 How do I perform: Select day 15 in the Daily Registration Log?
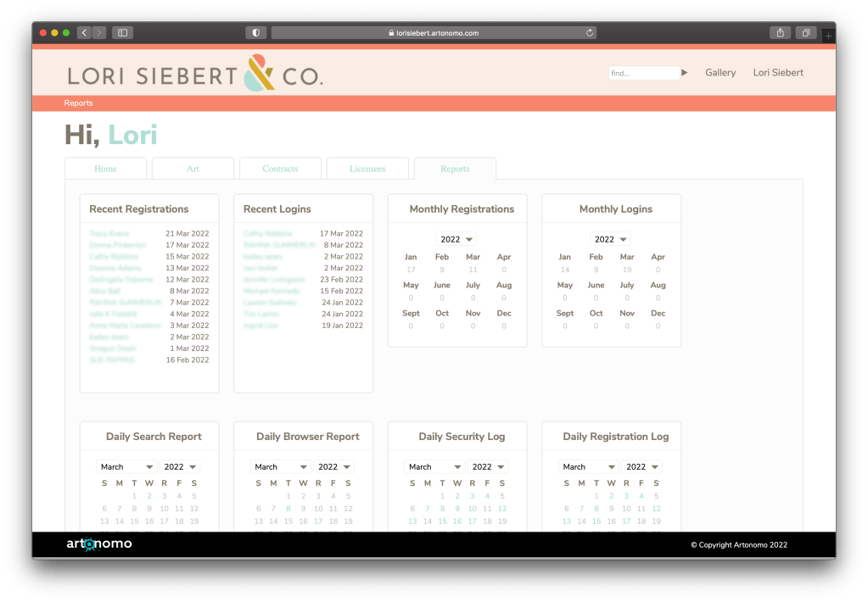(x=596, y=521)
